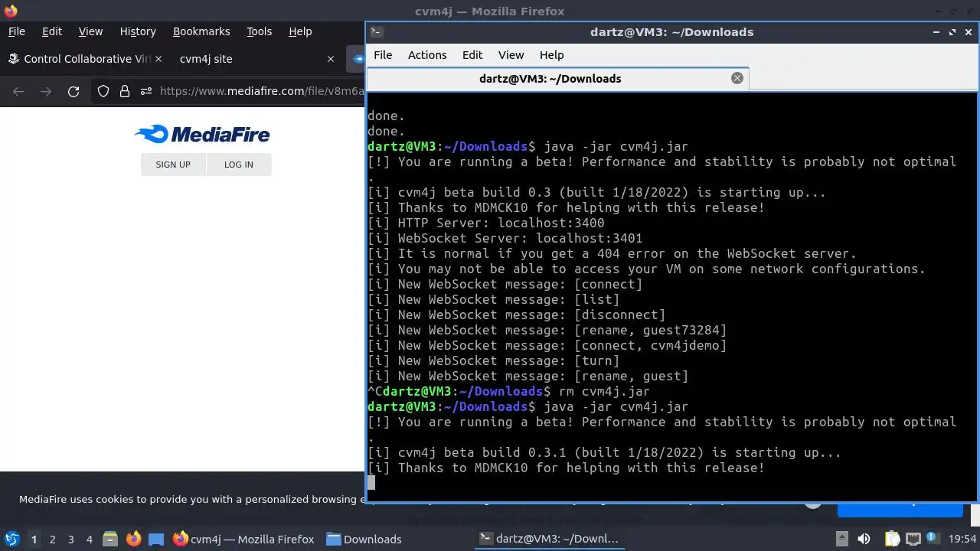
Task: Go back in Firefox history
Action: 19,92
